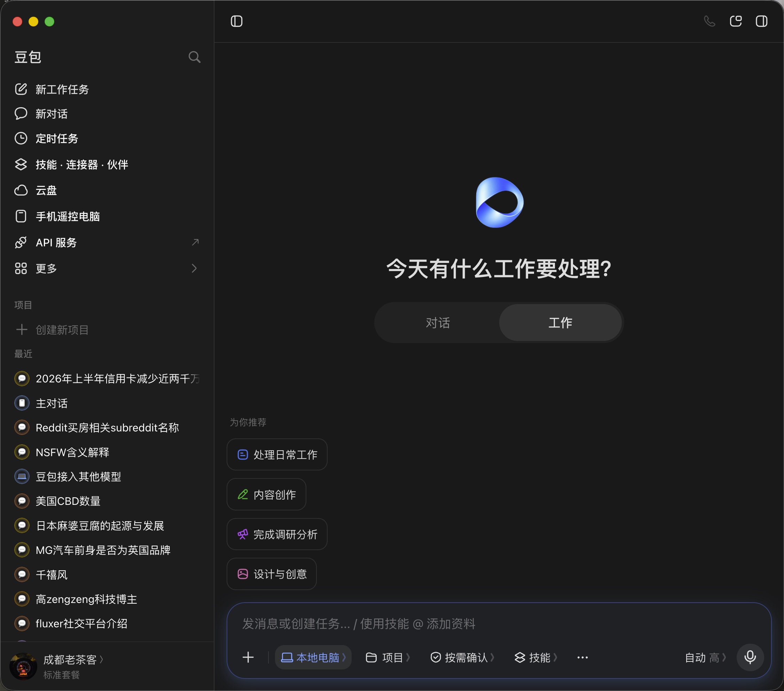Click the phone call icon
The width and height of the screenshot is (784, 691).
click(x=709, y=22)
